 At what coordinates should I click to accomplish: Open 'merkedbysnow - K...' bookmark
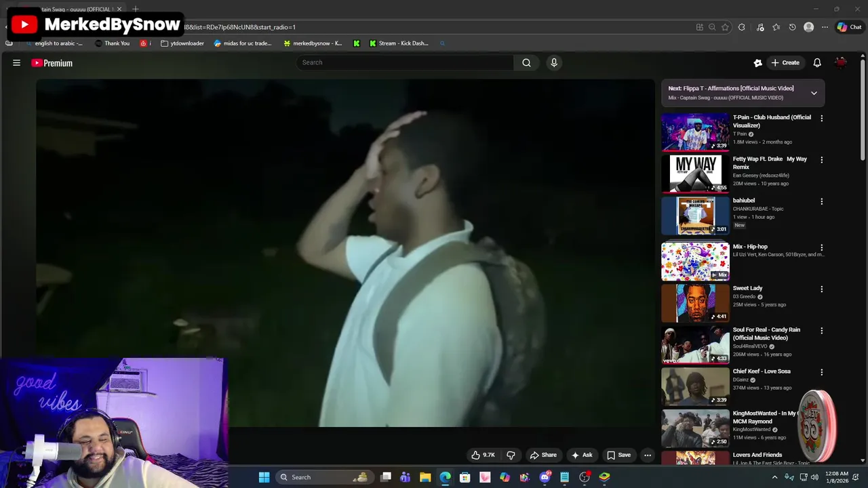tap(313, 43)
